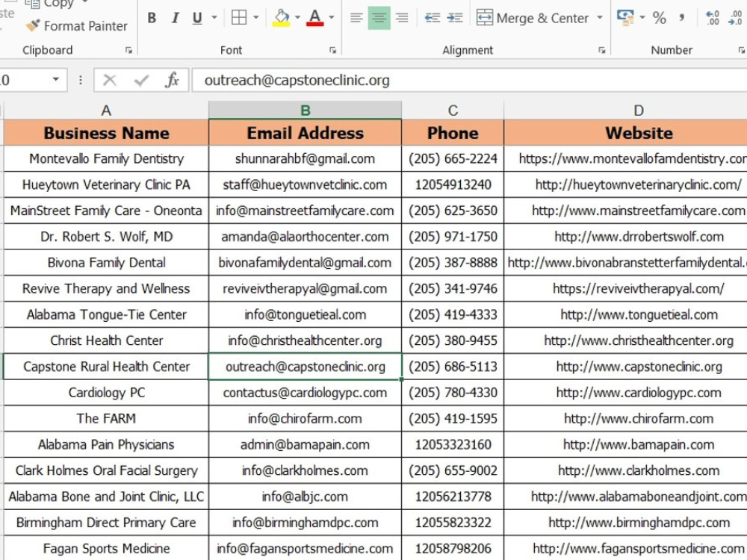The height and width of the screenshot is (560, 747).
Task: Open Fill Color dropdown arrow
Action: click(298, 18)
